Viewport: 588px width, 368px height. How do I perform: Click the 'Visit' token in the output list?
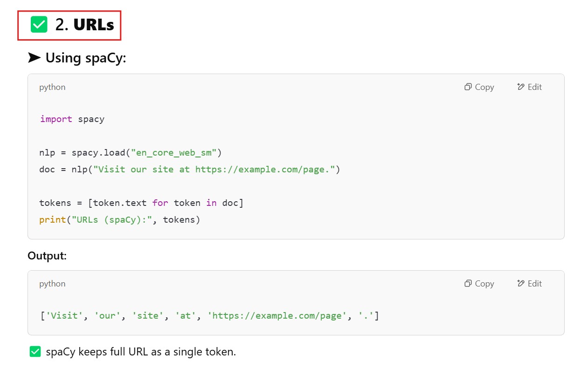(64, 316)
